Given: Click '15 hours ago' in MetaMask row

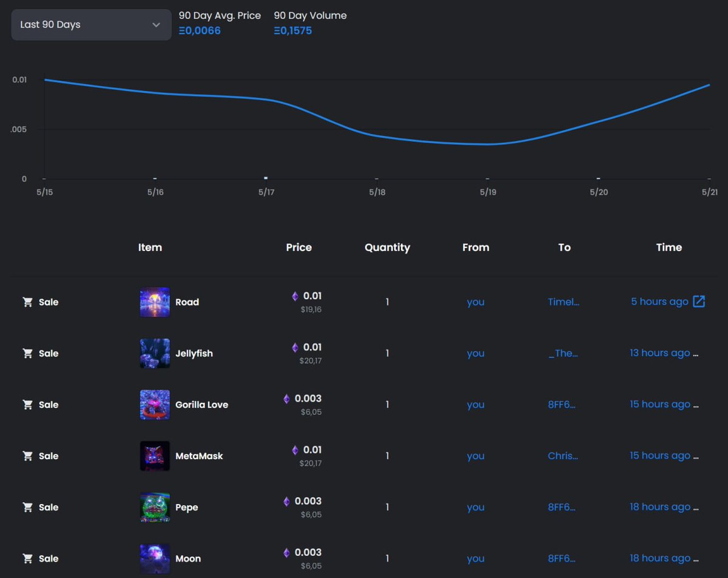Looking at the screenshot, I should coord(660,455).
